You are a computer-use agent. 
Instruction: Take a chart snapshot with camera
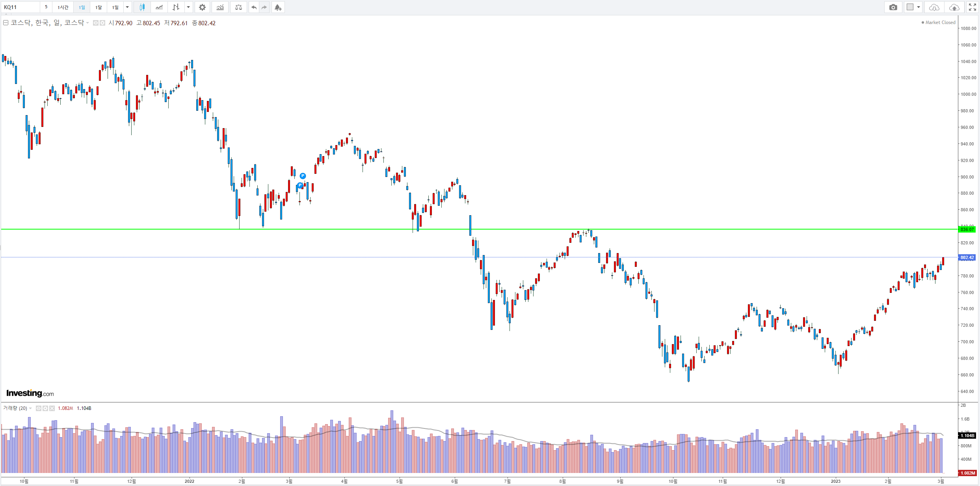(x=893, y=7)
